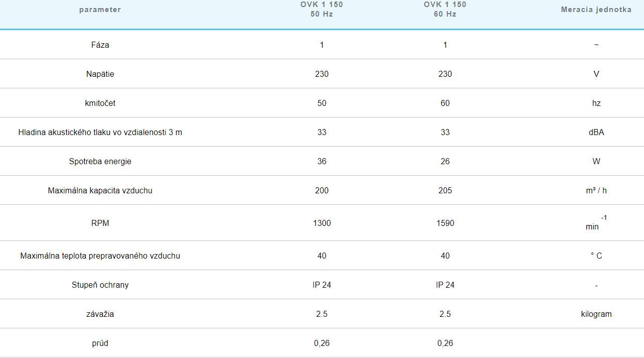Select the "Spotreba energie" row label
Viewport: 644px width, 358px height.
[x=100, y=161]
